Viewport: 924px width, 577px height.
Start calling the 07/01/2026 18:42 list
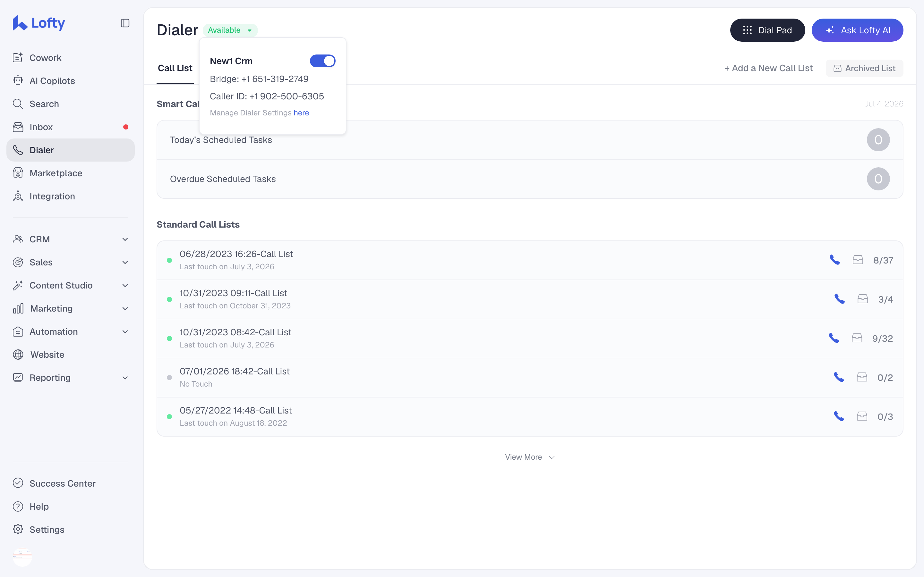click(x=838, y=377)
